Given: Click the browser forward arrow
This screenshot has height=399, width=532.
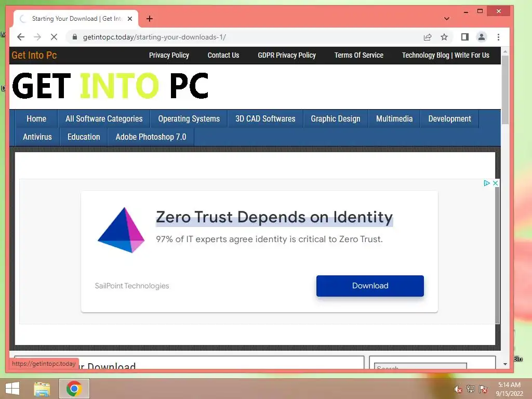Looking at the screenshot, I should (37, 37).
